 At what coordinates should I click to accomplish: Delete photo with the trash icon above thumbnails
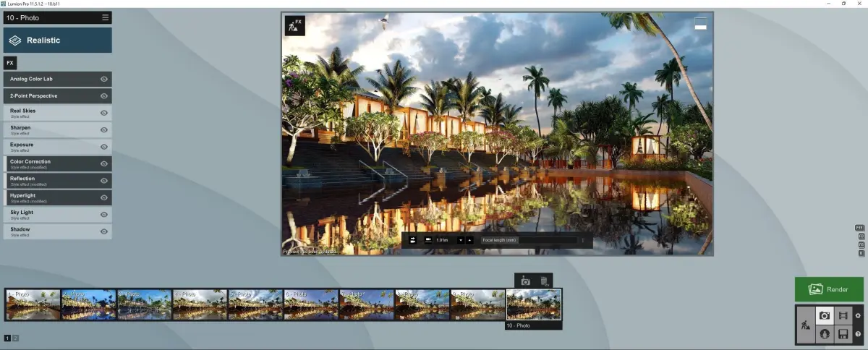[544, 281]
